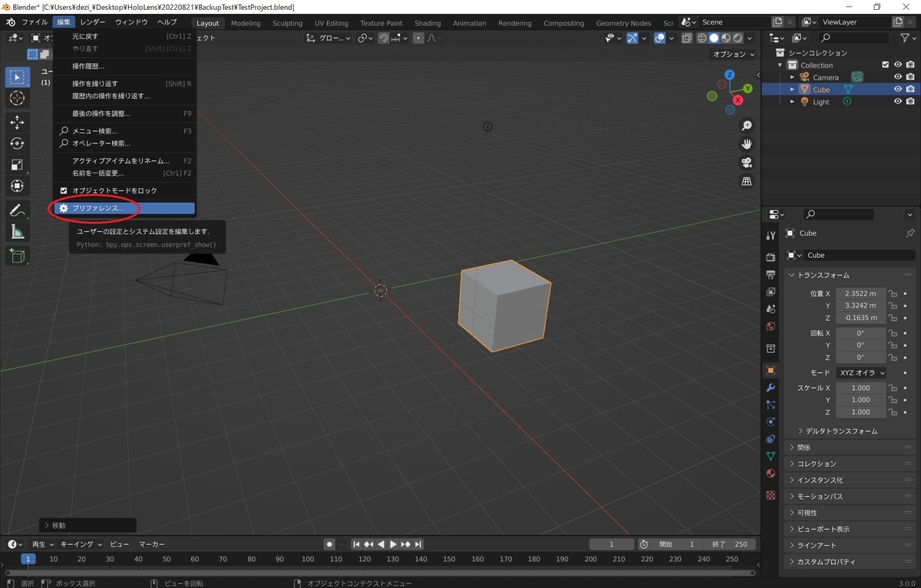Toggle オブジェクトモードをロック checkbox
The width and height of the screenshot is (921, 588).
tap(64, 190)
